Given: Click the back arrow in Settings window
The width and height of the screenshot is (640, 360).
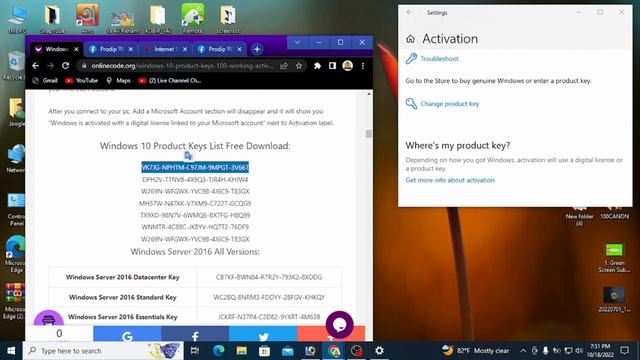Looking at the screenshot, I should (409, 12).
